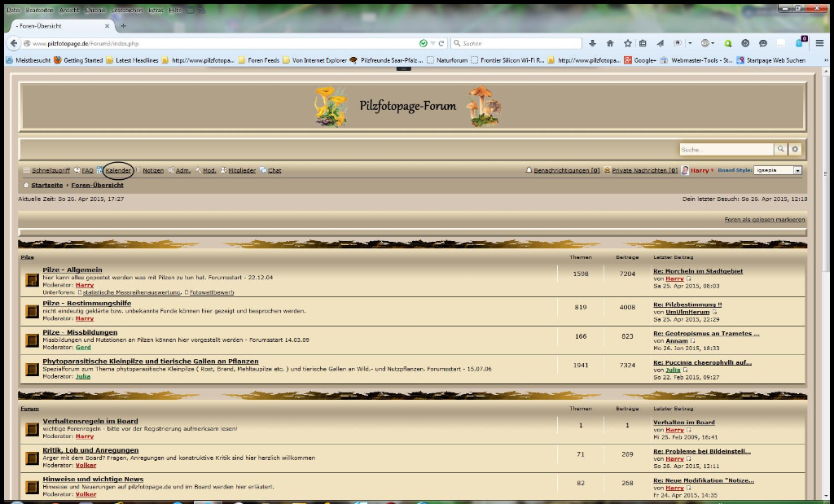Click the forum search magnifier button
Viewport: 834px width, 504px height.
[x=780, y=150]
